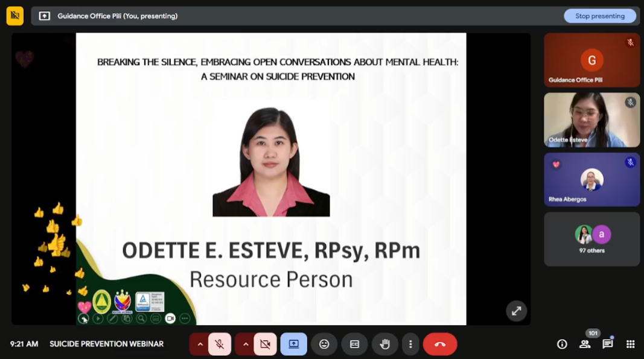
Task: Click the slide's zoom magnifier icon
Action: point(141,319)
